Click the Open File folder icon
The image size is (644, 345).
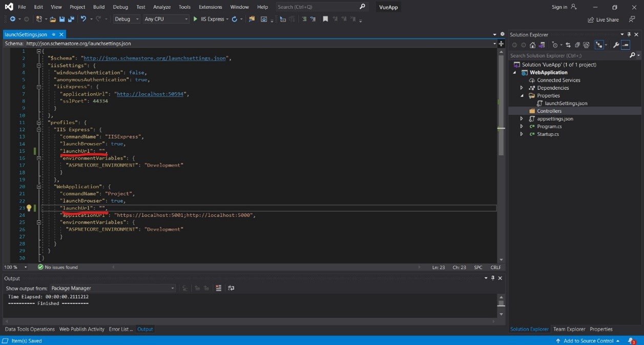(52, 19)
